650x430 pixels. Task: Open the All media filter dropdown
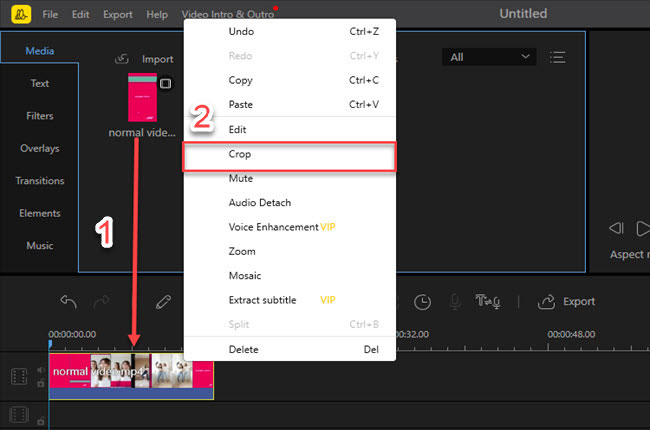coord(489,57)
